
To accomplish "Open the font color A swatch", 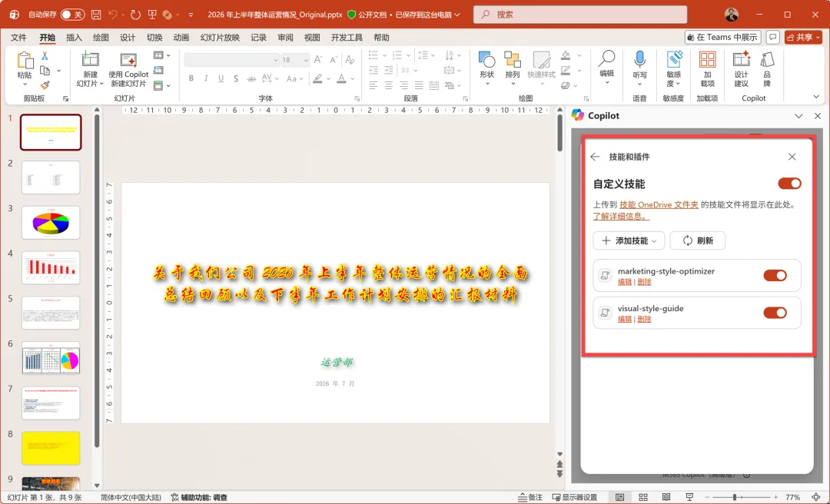I will 341,78.
